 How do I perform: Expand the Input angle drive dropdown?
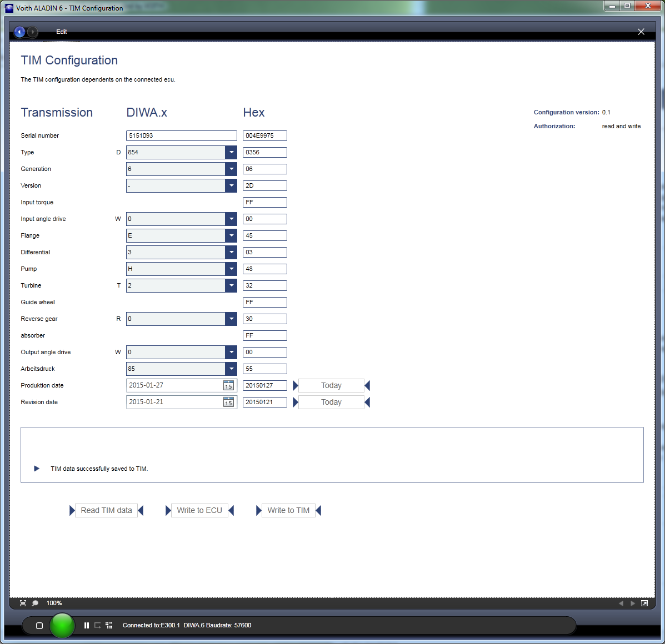pos(231,219)
